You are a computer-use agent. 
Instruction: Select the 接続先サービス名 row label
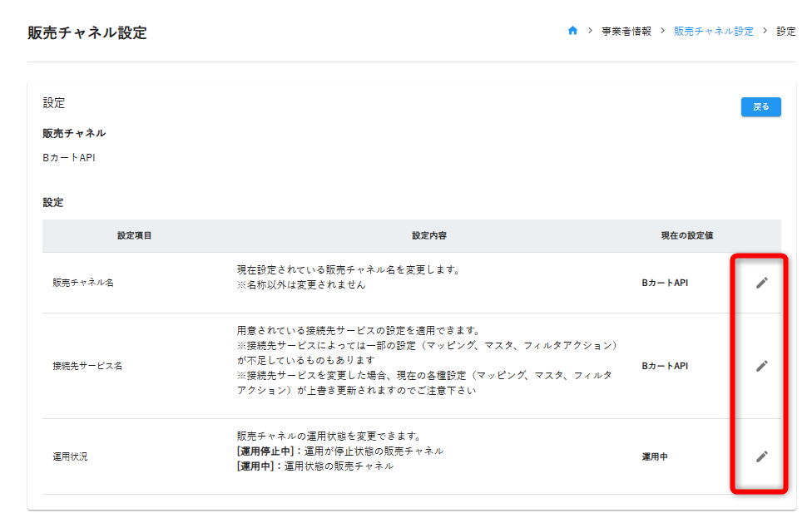(87, 366)
